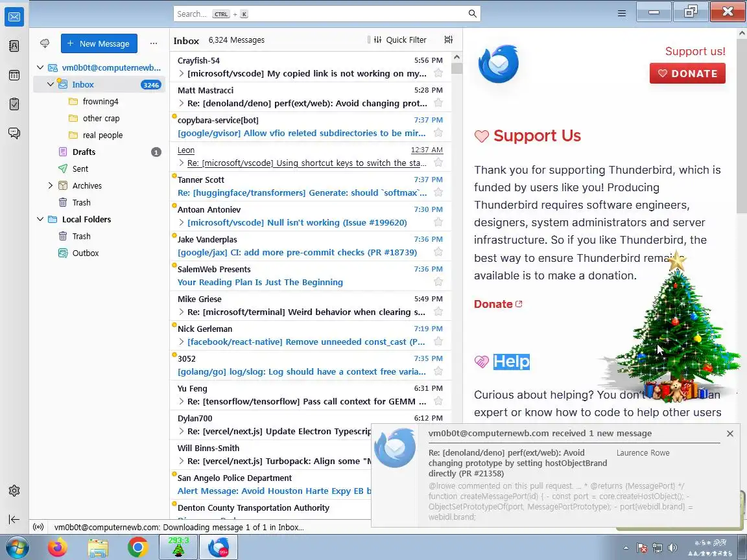Toggle the Quick Filter bar
The width and height of the screenshot is (747, 560).
point(399,40)
